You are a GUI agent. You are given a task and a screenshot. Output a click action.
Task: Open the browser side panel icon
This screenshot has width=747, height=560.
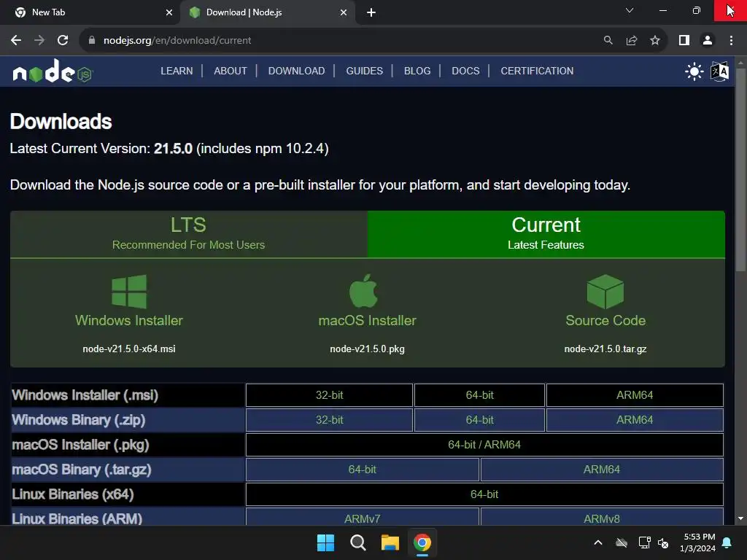684,41
